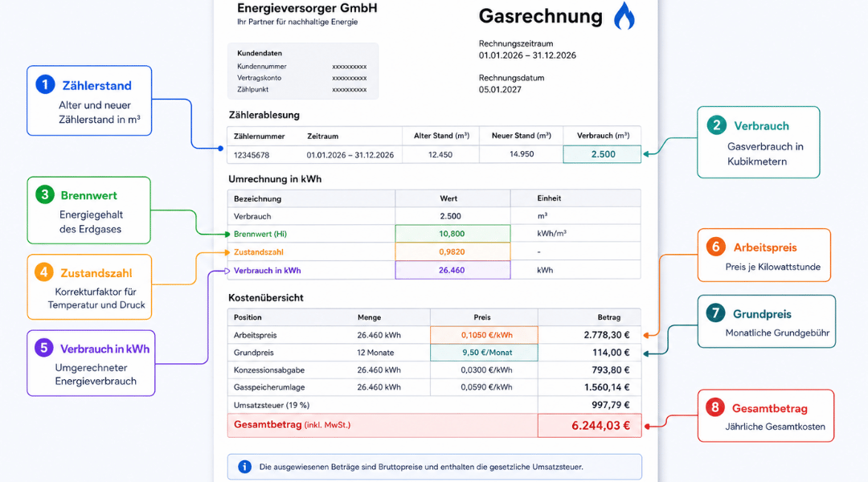Click the description Korrekturfaktor für Temperatur und Druck

[96, 298]
